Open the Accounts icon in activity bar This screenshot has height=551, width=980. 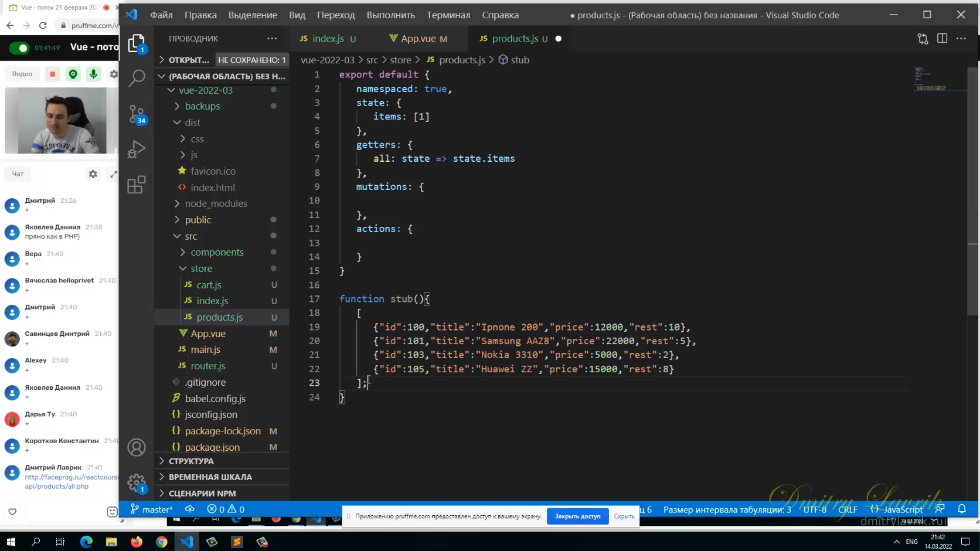point(137,448)
